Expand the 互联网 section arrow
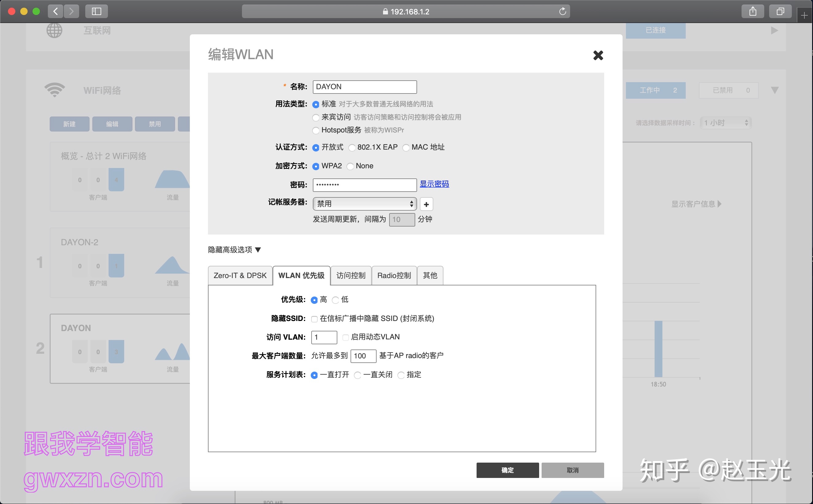 click(774, 30)
